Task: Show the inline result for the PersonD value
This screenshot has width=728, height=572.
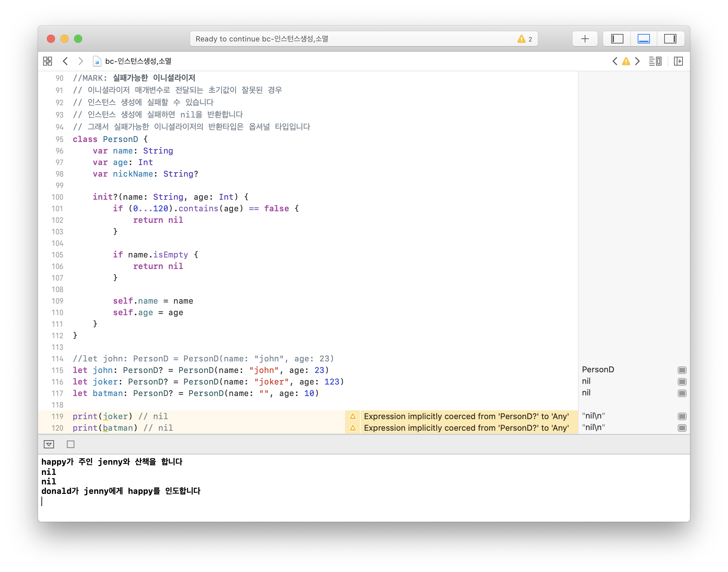Action: coord(682,370)
